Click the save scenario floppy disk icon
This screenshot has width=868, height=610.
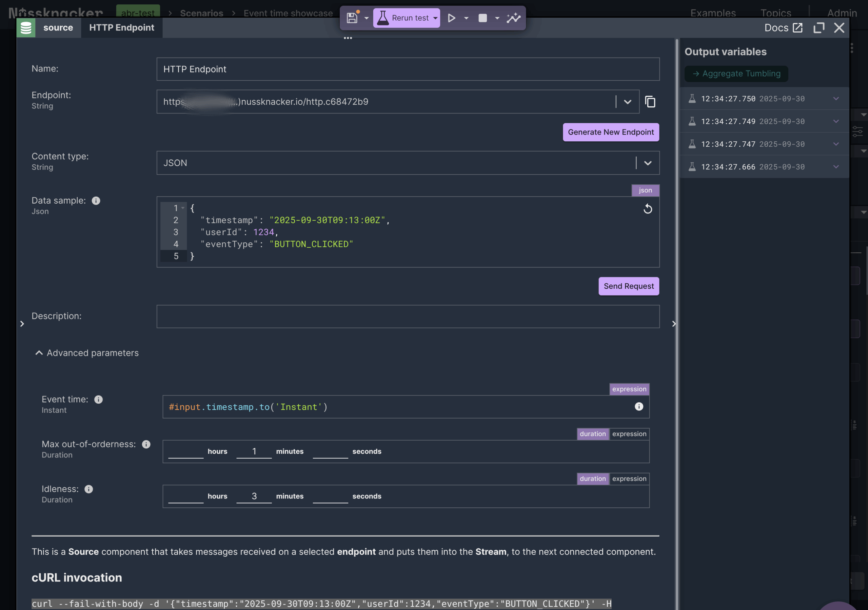pos(352,18)
